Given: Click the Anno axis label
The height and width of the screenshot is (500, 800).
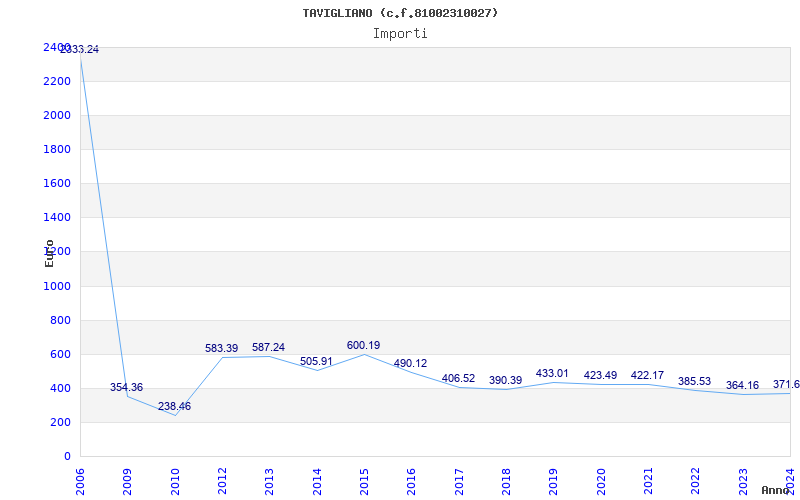Looking at the screenshot, I should click(776, 490).
